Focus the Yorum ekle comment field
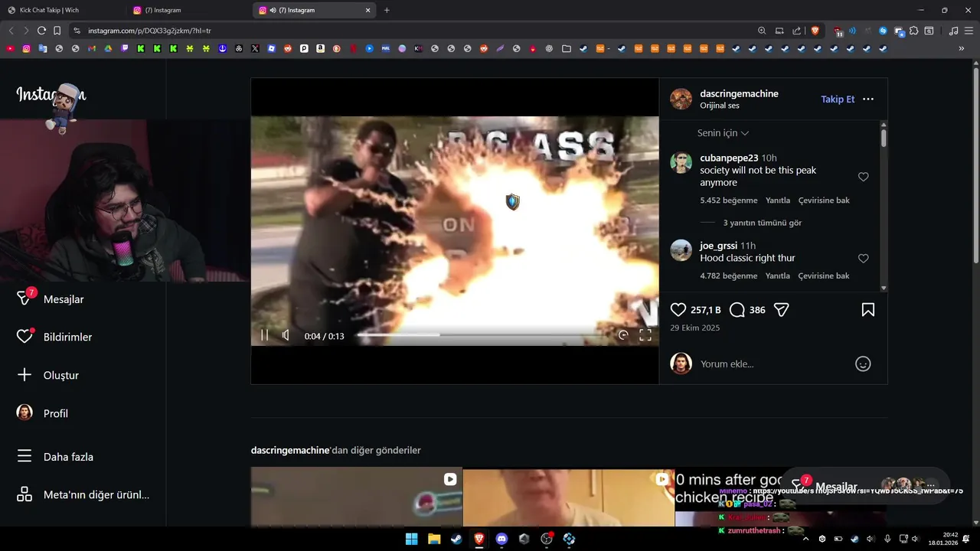This screenshot has width=980, height=551. (773, 364)
